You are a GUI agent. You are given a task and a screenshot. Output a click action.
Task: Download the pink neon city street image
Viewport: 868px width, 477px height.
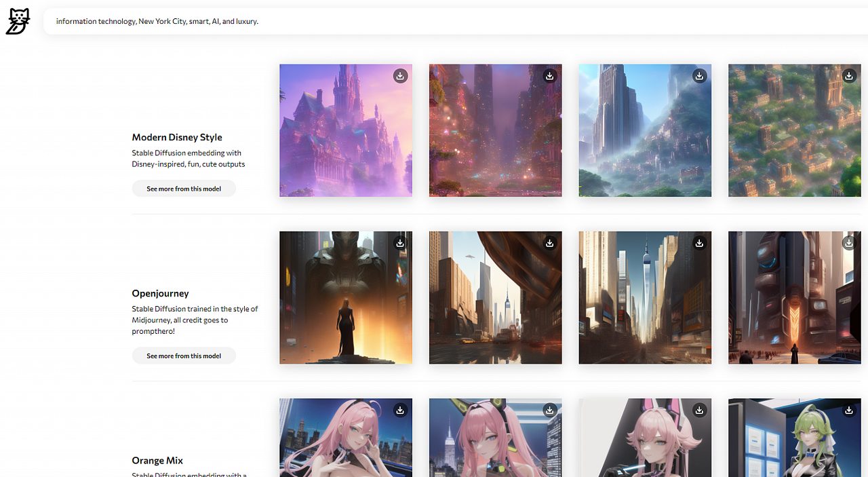click(x=550, y=76)
